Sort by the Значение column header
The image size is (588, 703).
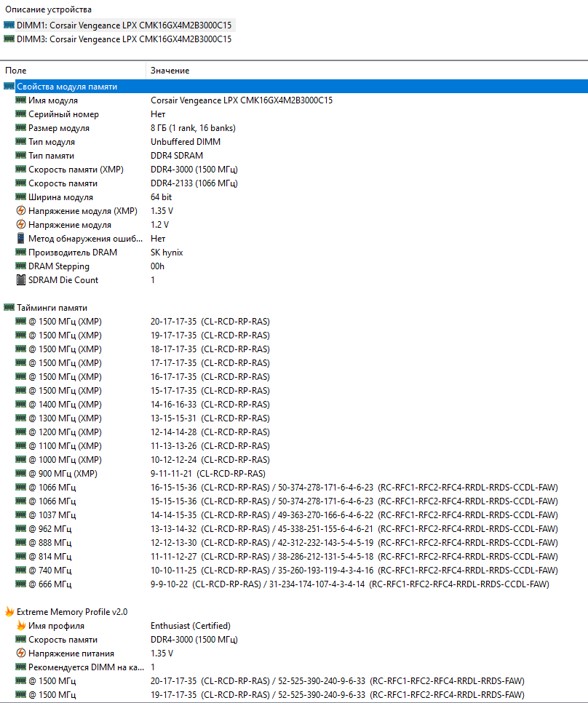(x=367, y=71)
